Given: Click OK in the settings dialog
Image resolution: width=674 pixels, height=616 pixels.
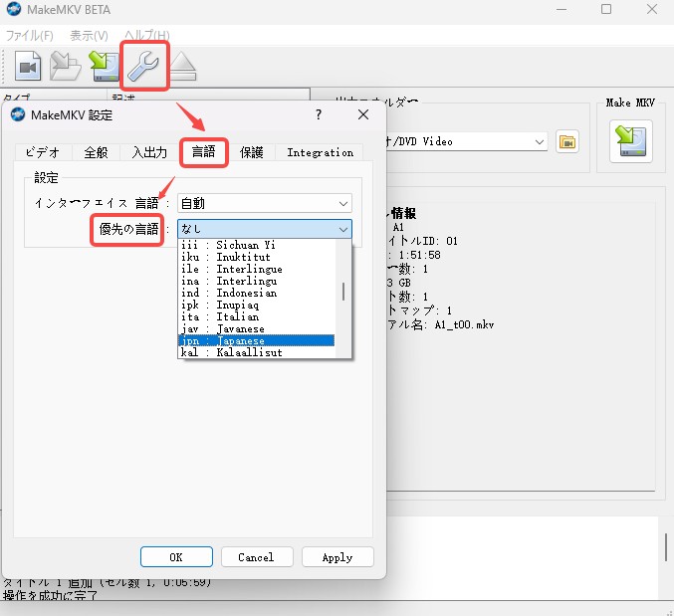Looking at the screenshot, I should tap(176, 557).
